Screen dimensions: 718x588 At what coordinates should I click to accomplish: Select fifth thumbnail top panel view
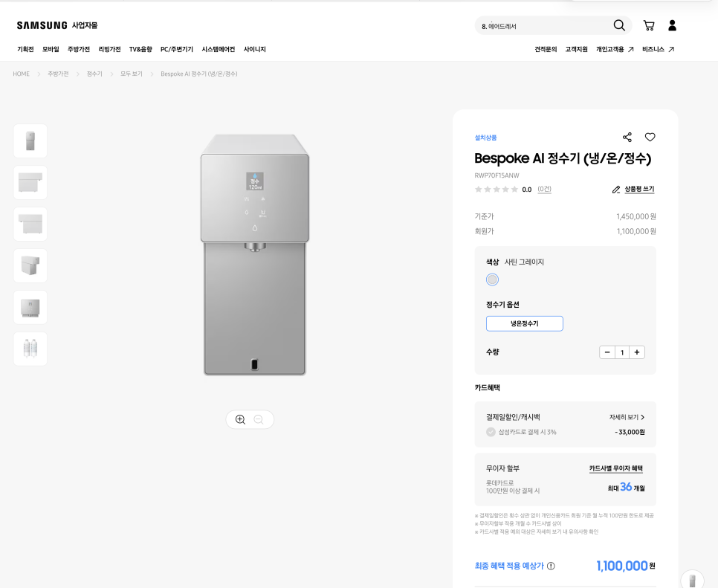point(30,307)
